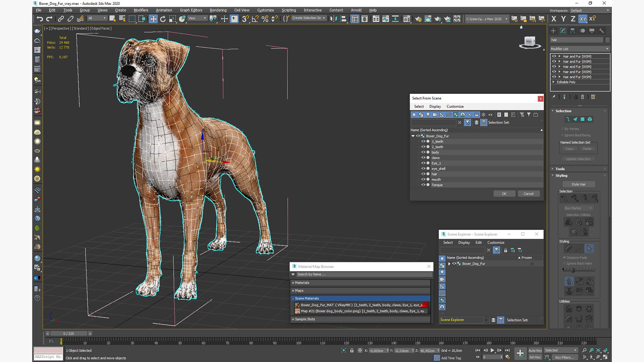Toggle the Angle Snap icon

(x=255, y=19)
